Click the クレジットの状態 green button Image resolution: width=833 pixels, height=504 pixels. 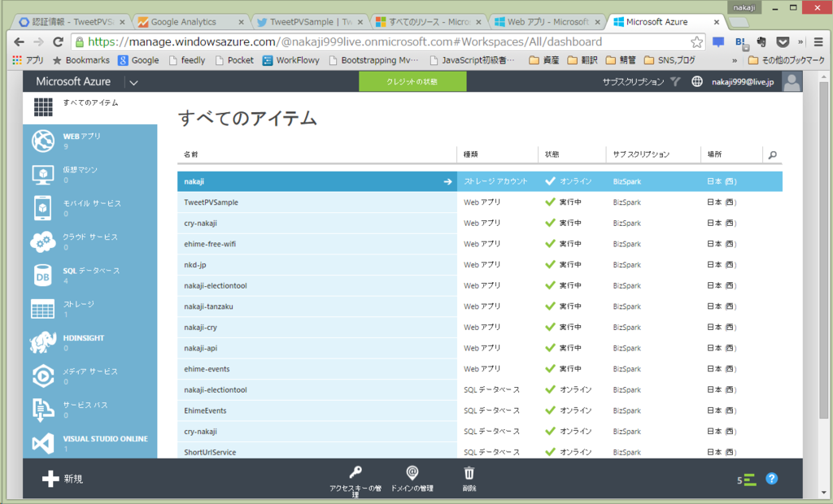coord(412,81)
